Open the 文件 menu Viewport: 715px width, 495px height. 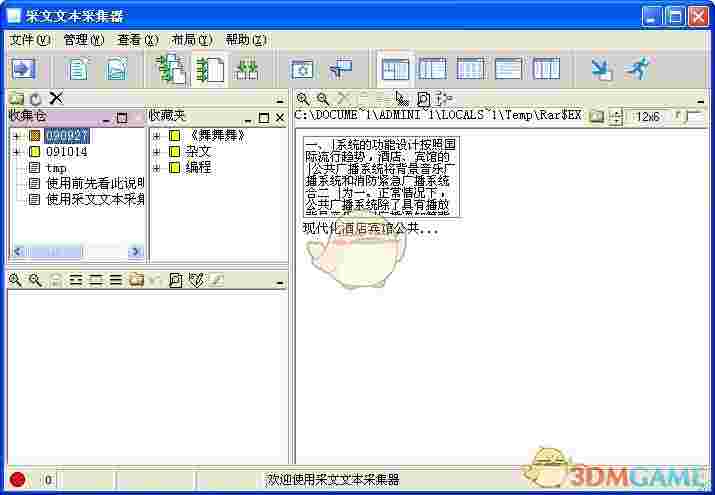point(30,40)
